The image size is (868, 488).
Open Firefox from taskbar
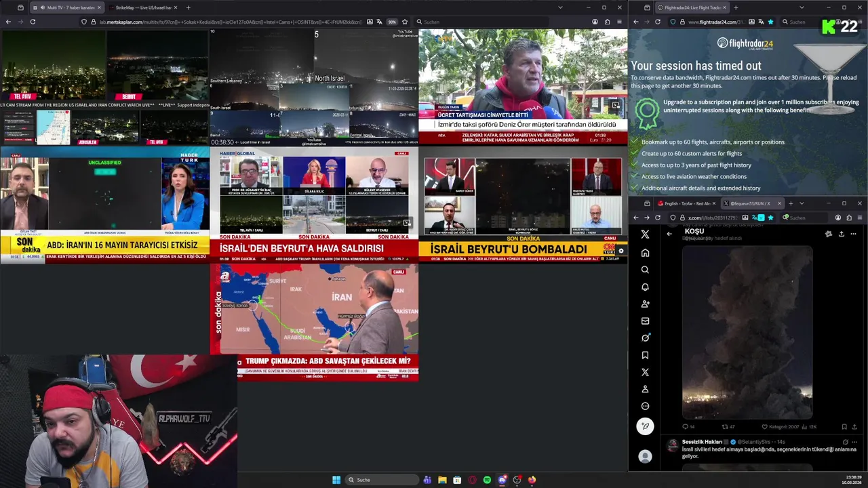[532, 480]
